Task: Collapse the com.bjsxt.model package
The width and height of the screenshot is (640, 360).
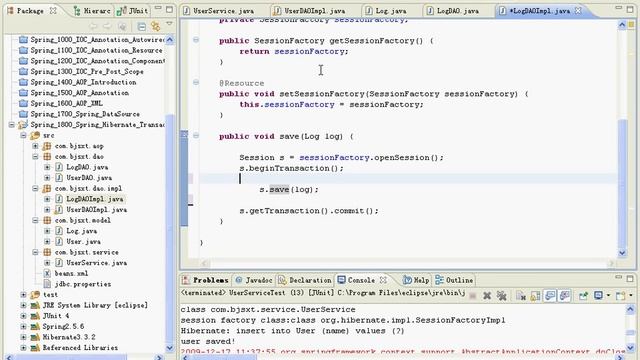Action: tap(36, 220)
